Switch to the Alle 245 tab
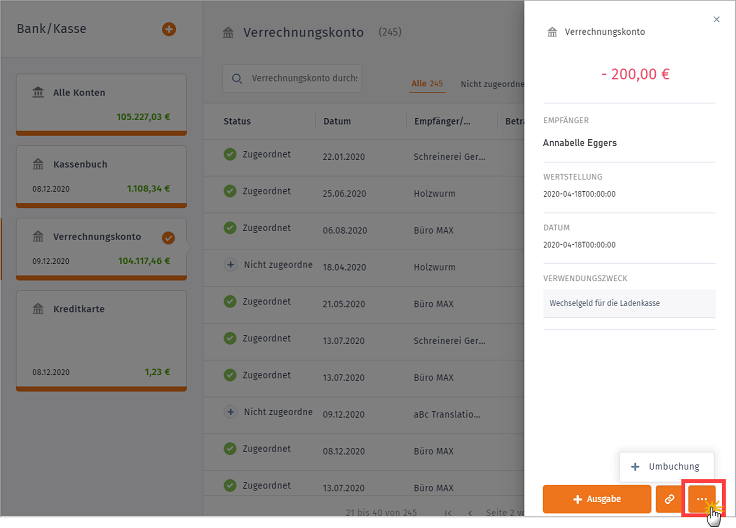This screenshot has width=736, height=528. pyautogui.click(x=427, y=84)
